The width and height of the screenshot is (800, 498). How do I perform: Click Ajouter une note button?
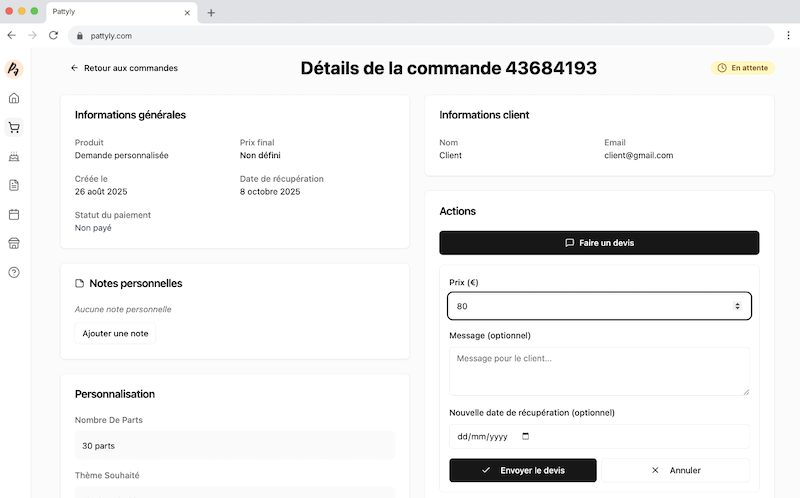coord(115,333)
